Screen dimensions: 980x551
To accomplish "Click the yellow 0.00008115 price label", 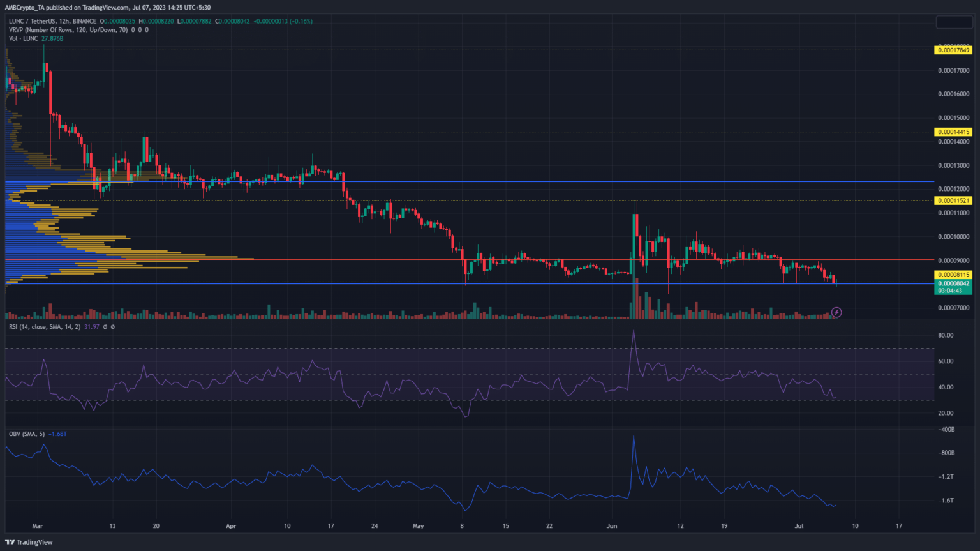I will (x=953, y=275).
